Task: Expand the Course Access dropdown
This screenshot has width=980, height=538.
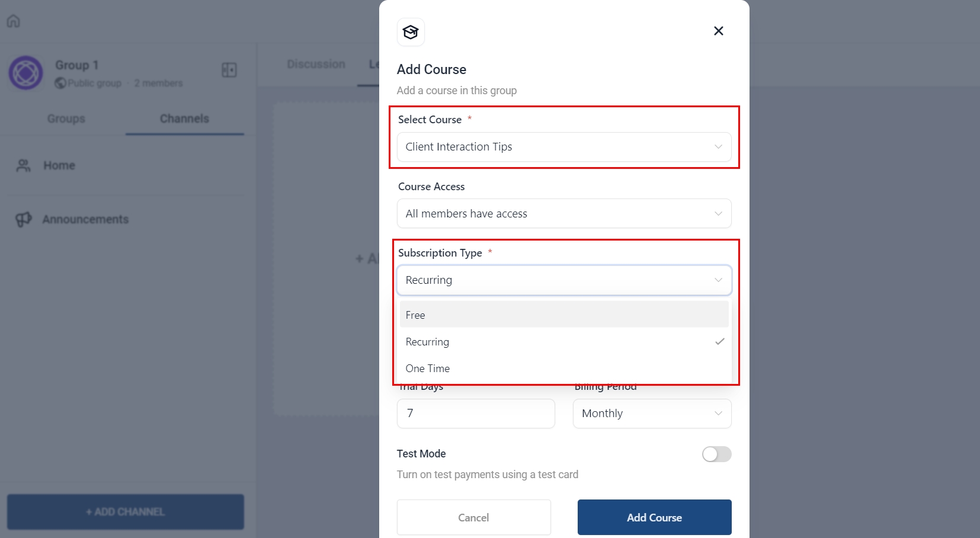Action: click(563, 213)
